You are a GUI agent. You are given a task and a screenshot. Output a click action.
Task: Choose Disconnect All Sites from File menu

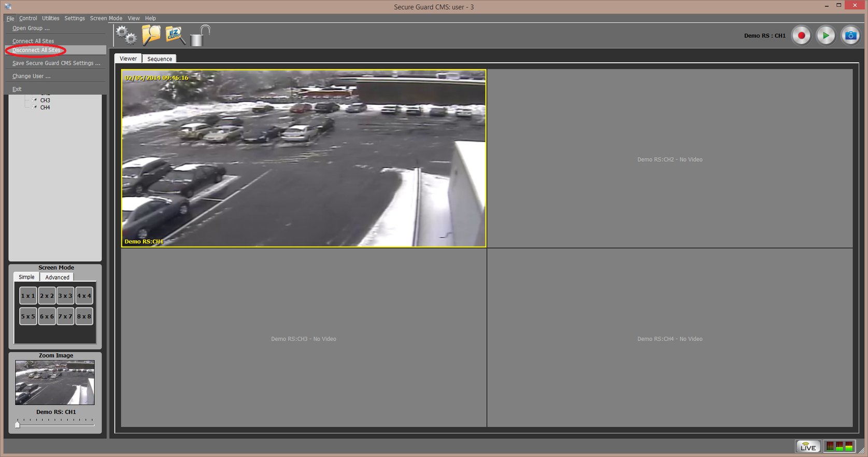click(36, 50)
